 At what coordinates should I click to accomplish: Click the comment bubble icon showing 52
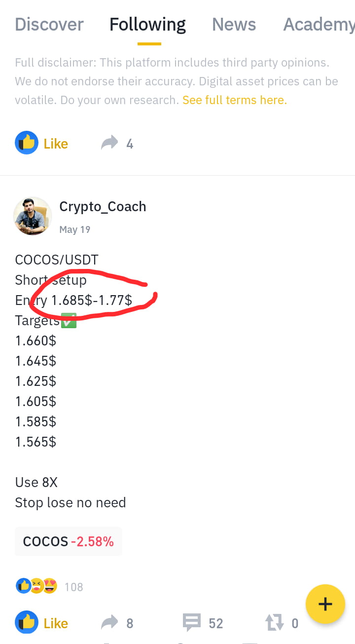pyautogui.click(x=191, y=623)
